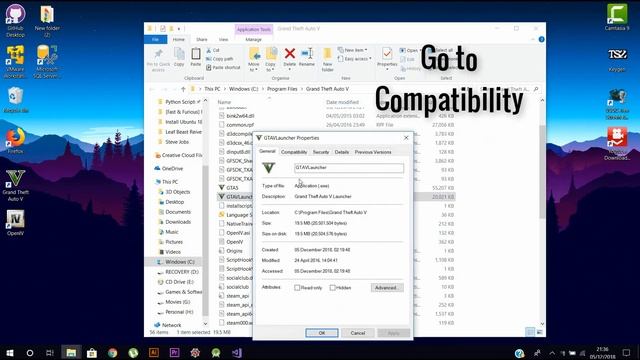Open the Grand Theft Auto V desktop shortcut
The height and width of the screenshot is (360, 640).
(16, 186)
